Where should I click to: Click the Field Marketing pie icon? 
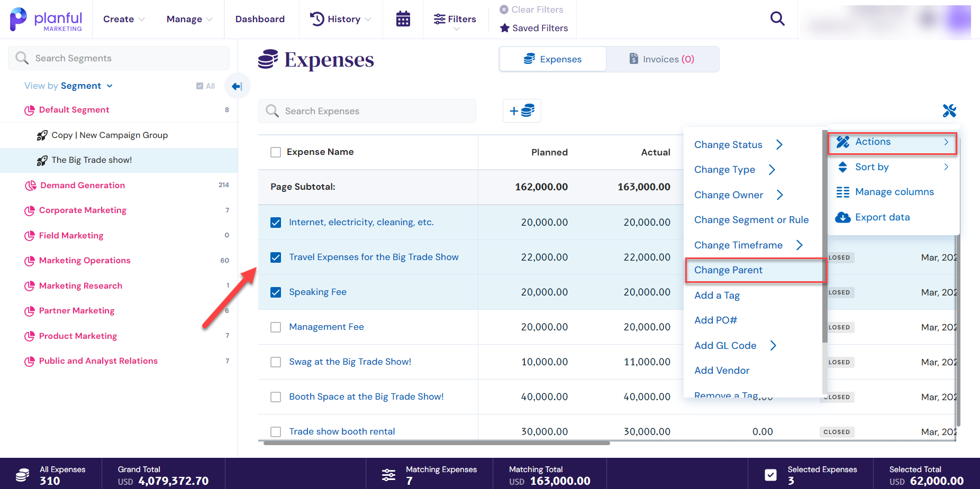click(30, 236)
